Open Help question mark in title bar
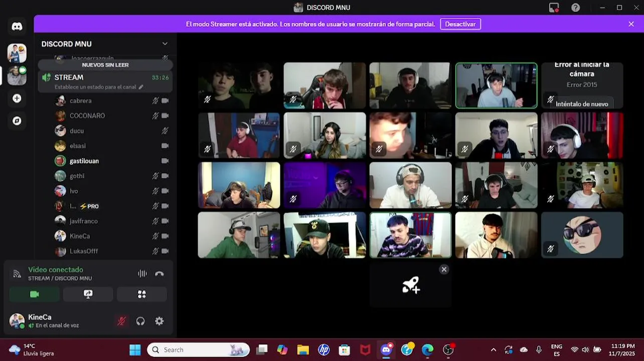 pos(576,8)
